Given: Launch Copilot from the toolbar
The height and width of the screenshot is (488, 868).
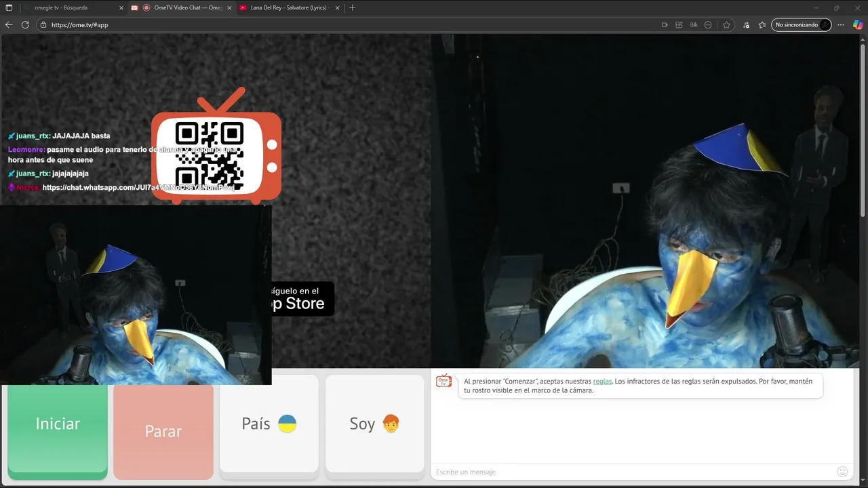Looking at the screenshot, I should point(857,24).
